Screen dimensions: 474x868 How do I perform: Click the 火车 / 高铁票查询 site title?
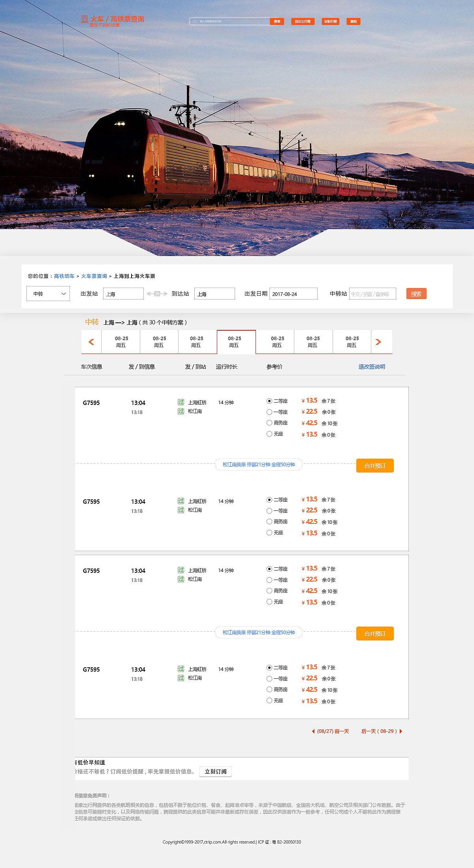117,19
